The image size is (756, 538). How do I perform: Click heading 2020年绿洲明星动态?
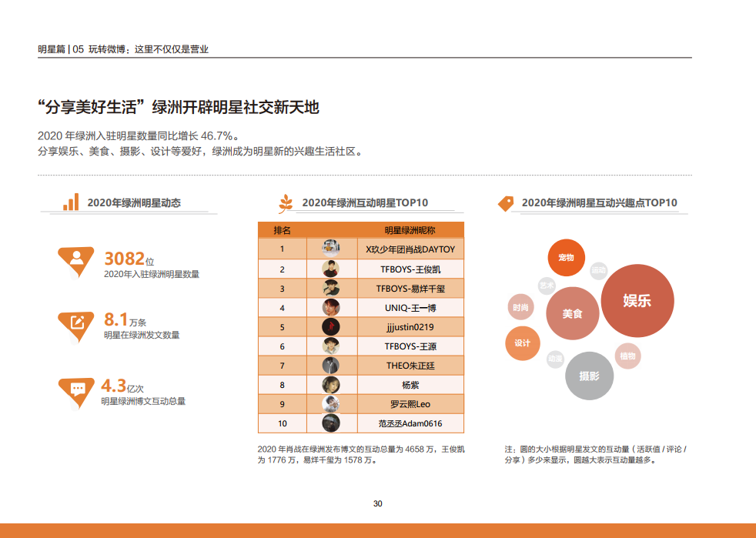[x=133, y=203]
